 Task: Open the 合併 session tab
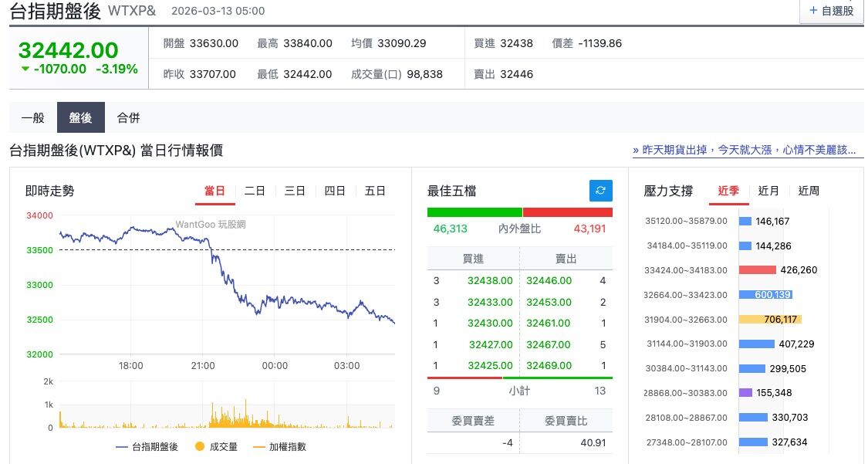point(128,118)
